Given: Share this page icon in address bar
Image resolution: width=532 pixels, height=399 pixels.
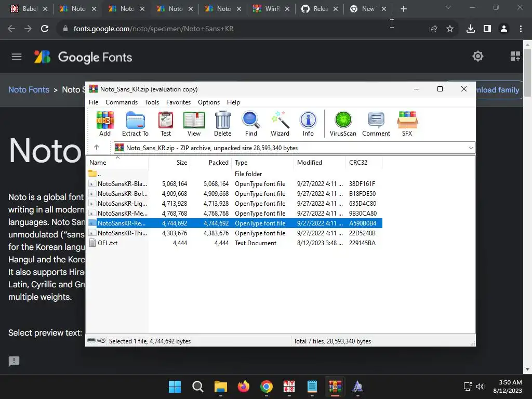Looking at the screenshot, I should click(433, 29).
